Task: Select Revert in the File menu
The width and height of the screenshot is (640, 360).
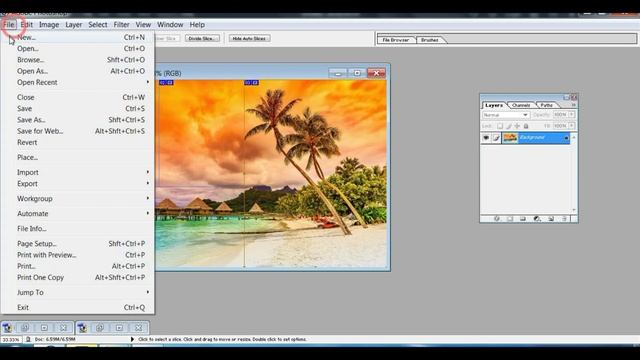Action: coord(78,142)
